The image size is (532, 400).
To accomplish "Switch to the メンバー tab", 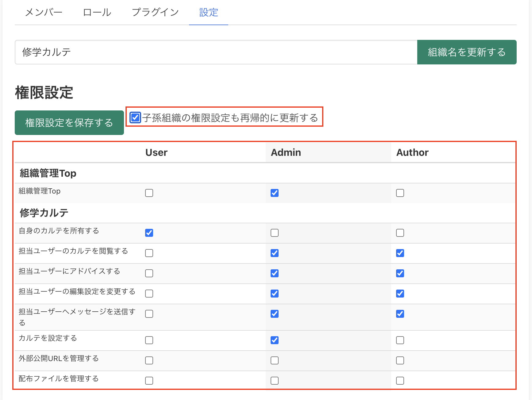I will tap(44, 13).
